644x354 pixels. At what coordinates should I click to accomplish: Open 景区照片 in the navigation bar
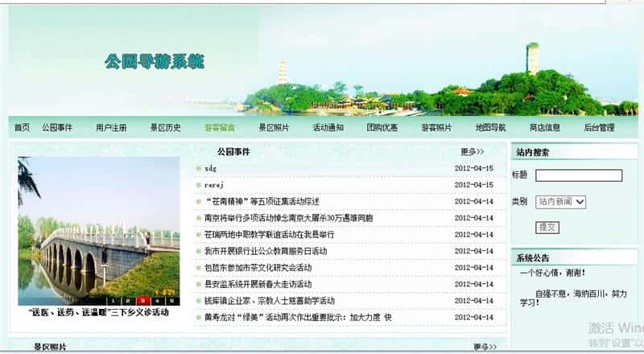point(274,128)
